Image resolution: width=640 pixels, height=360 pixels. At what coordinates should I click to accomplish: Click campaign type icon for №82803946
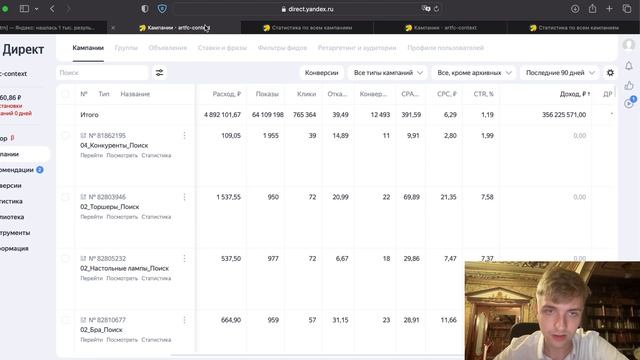[x=83, y=197]
